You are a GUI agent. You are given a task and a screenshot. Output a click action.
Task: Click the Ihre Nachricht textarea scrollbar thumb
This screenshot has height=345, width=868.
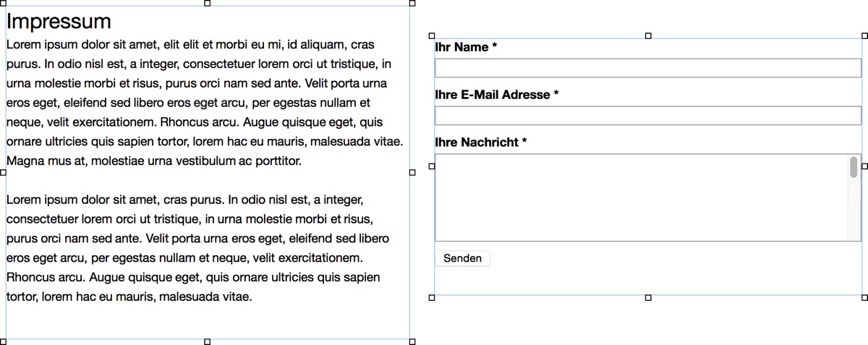coord(854,167)
